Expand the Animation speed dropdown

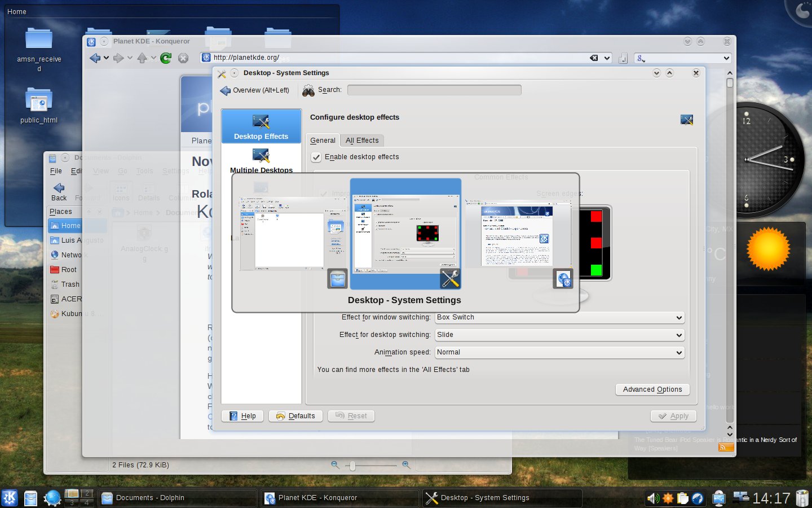point(560,352)
